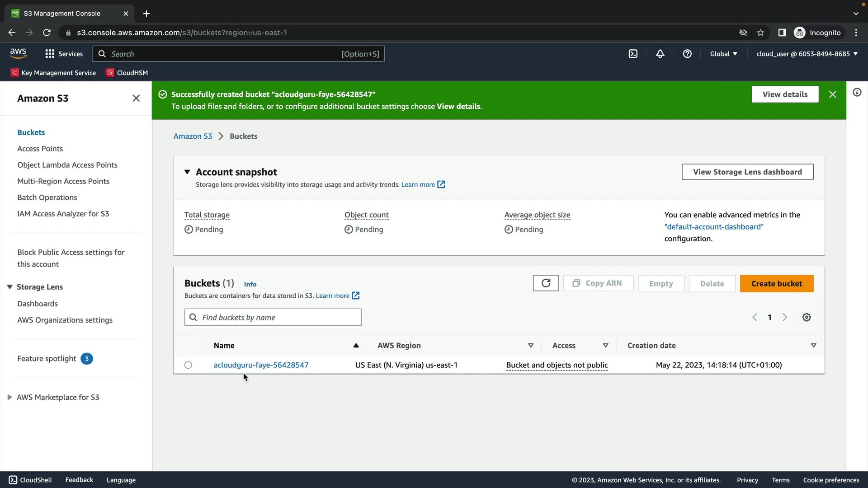
Task: Go to Access Points in sidebar
Action: (x=40, y=149)
